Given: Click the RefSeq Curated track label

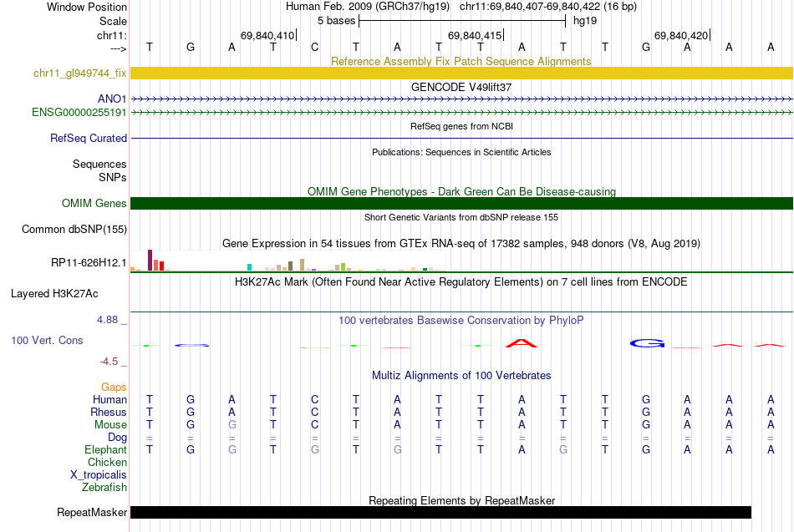Looking at the screenshot, I should (x=89, y=138).
